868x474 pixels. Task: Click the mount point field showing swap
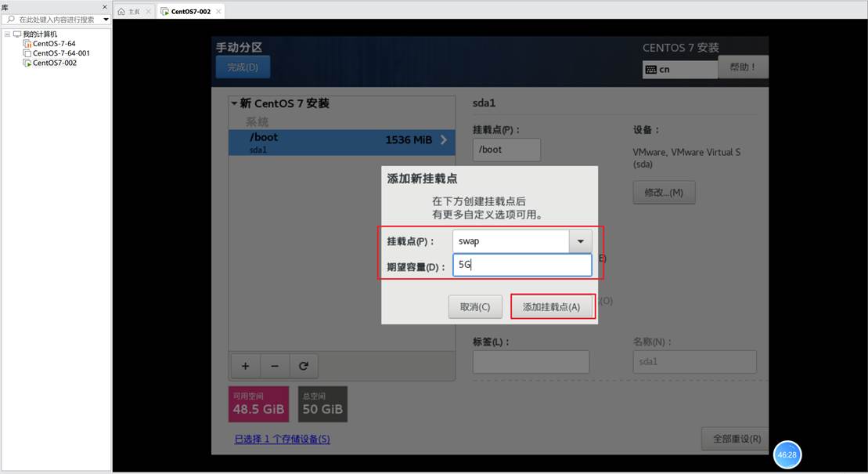point(510,241)
